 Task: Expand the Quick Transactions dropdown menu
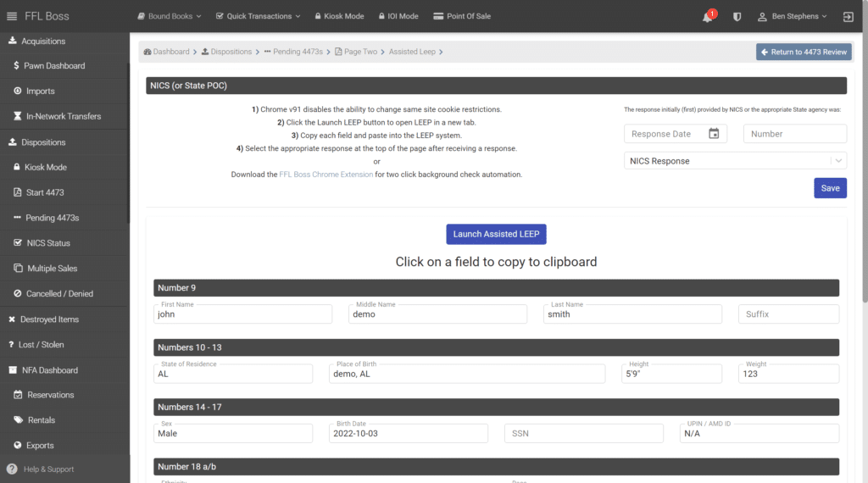click(259, 16)
